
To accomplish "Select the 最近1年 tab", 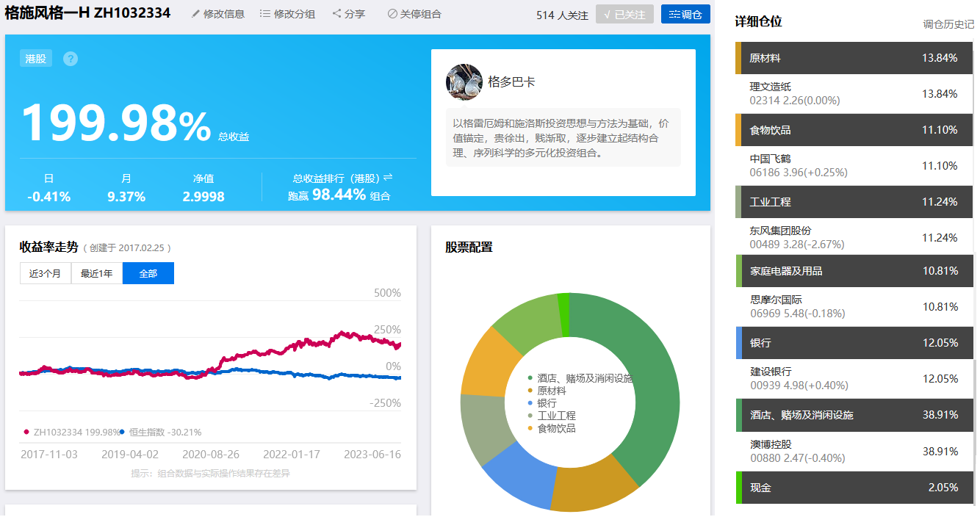I will [97, 273].
